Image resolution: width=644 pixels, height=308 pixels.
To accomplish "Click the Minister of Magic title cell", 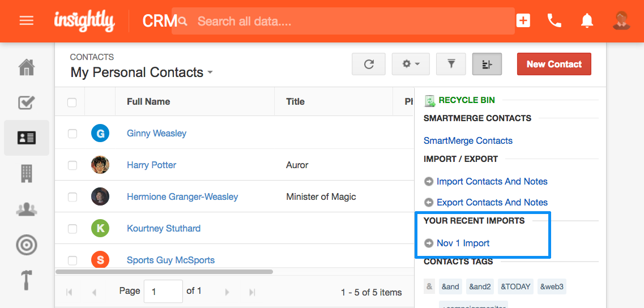I will (321, 197).
